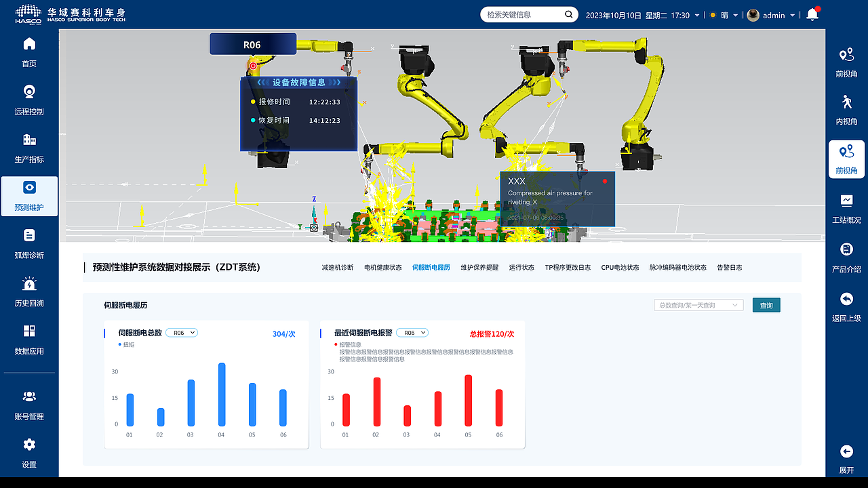This screenshot has height=488, width=868.
Task: Switch to 电机健康状态 tab
Action: click(383, 268)
